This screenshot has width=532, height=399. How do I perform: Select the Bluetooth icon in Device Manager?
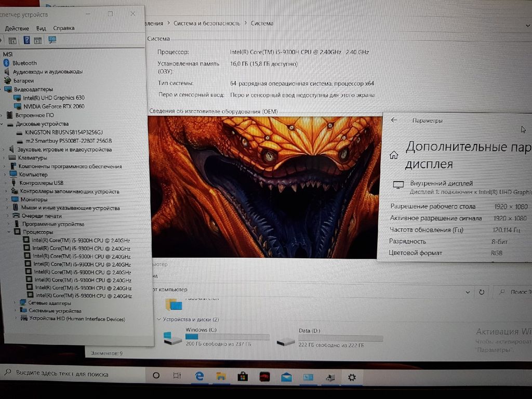point(6,63)
